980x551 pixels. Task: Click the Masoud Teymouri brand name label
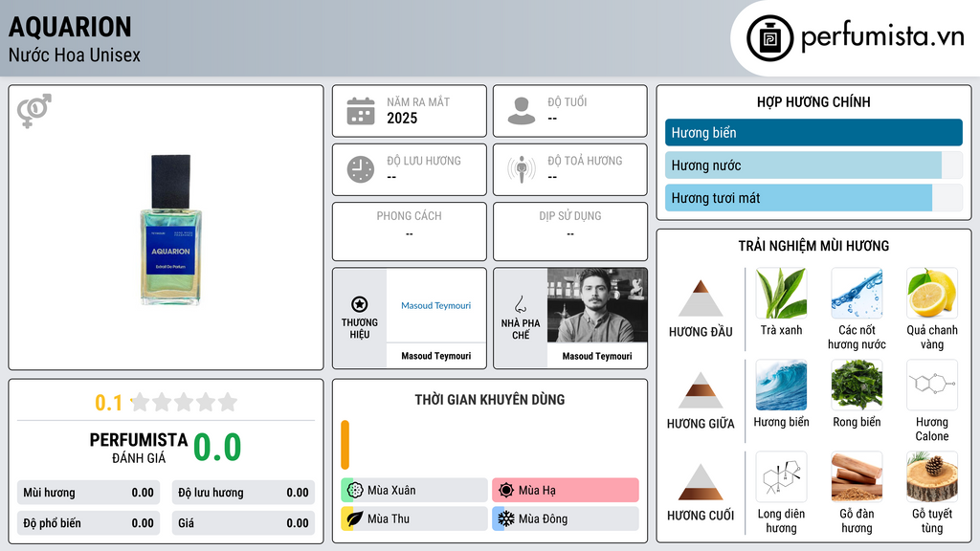[x=435, y=356]
